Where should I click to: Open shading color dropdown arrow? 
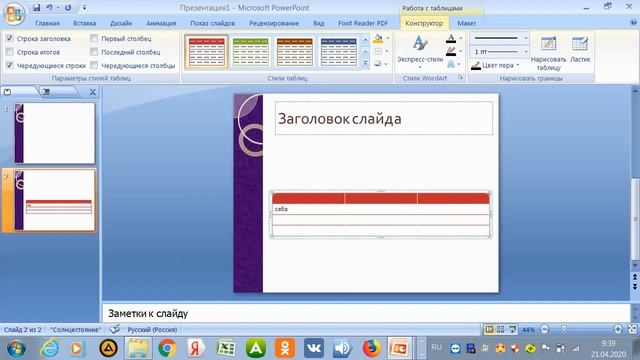click(x=387, y=39)
